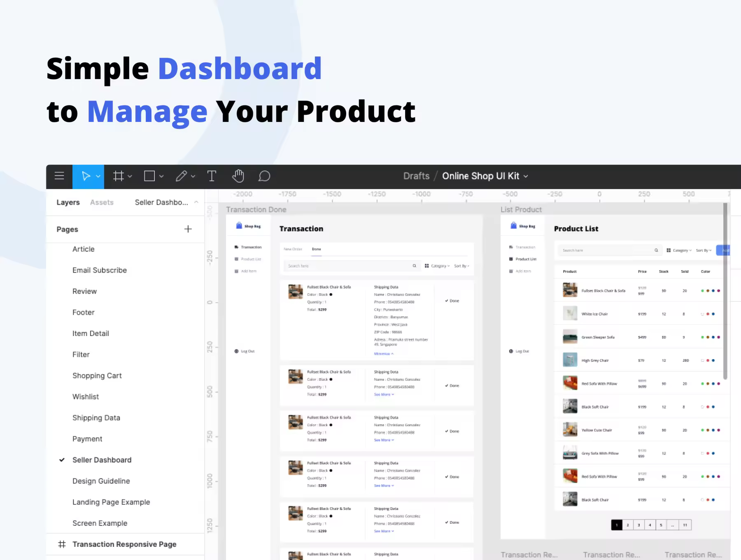Open the Figma hamburger main menu
The image size is (741, 560).
point(59,176)
